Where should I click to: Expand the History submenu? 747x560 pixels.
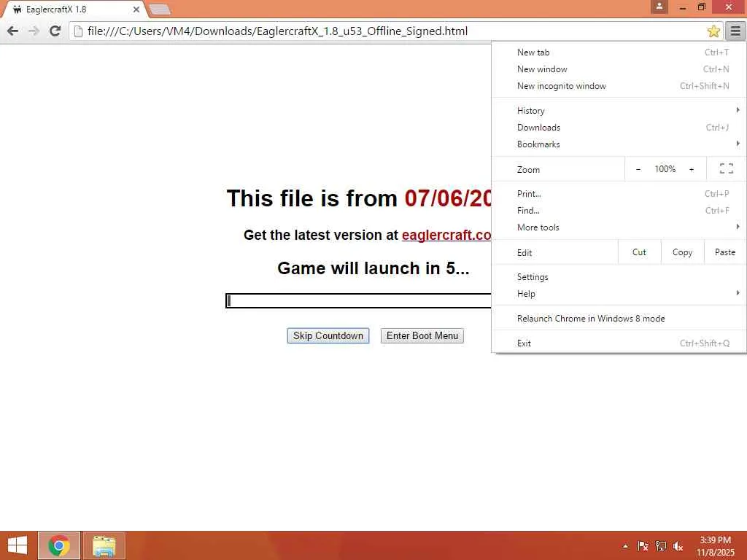pos(619,111)
